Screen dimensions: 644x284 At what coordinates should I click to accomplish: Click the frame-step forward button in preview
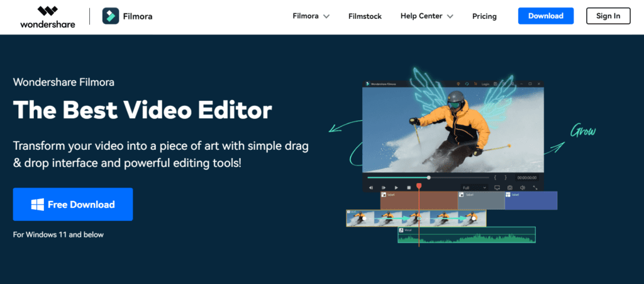(x=384, y=188)
